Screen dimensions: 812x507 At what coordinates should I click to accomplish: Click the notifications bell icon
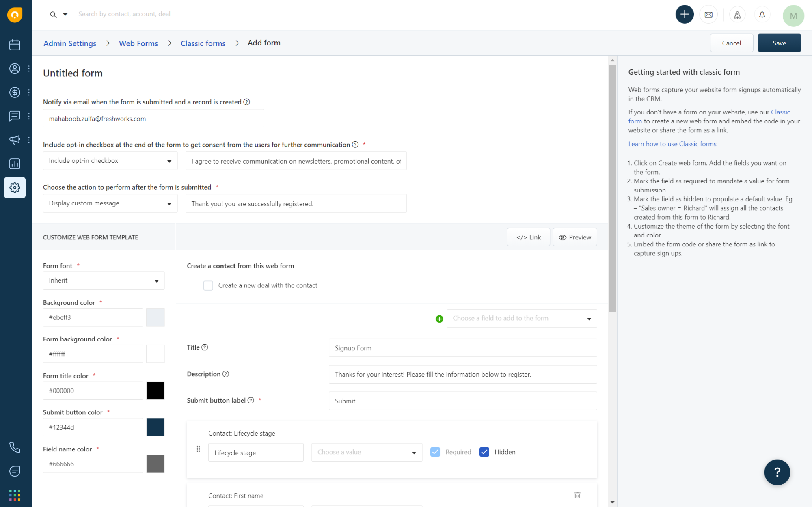(762, 14)
